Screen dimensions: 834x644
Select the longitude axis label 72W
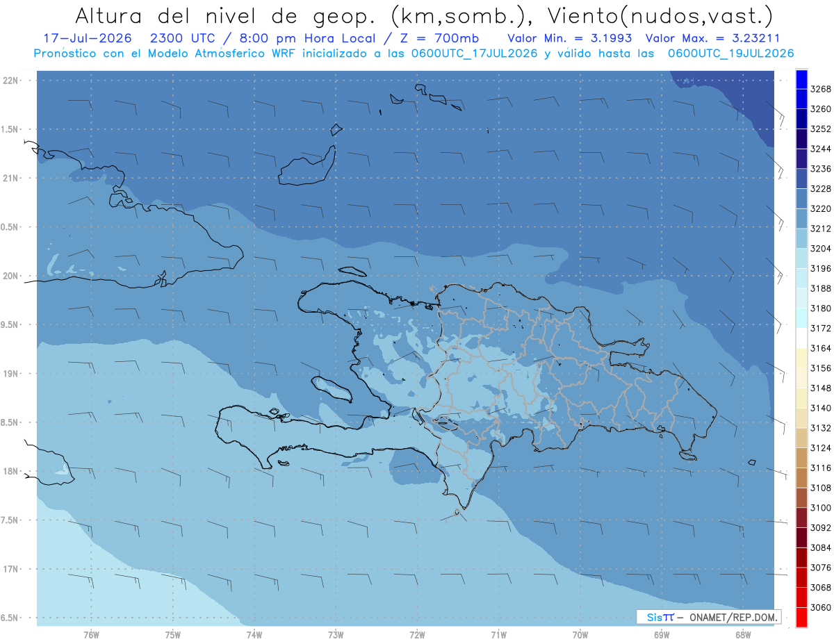tap(417, 635)
